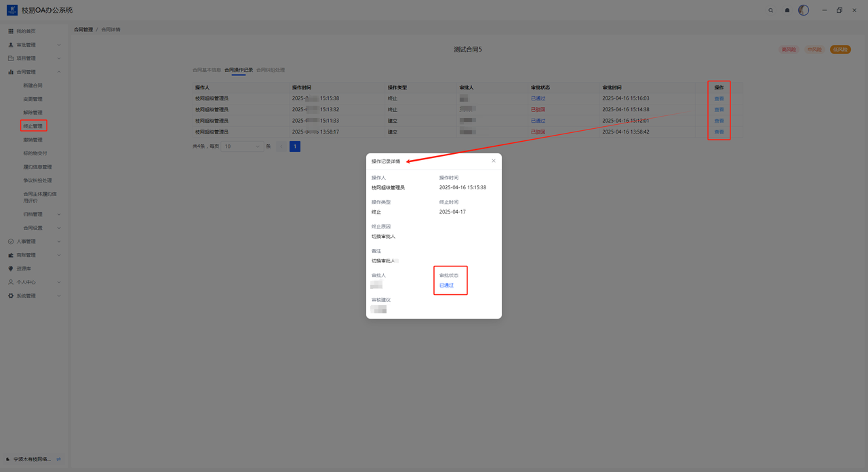
Task: Switch to the 合同纠纷处理 tab
Action: tap(271, 70)
